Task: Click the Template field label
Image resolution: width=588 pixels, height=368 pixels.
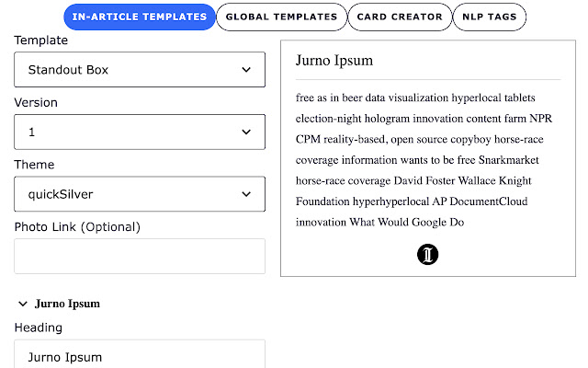Action: click(40, 40)
